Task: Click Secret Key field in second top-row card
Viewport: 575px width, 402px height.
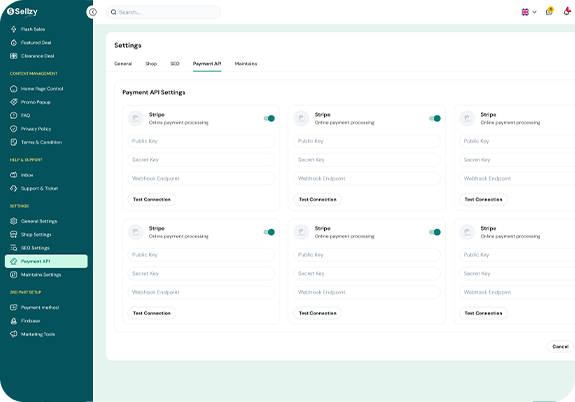Action: [367, 160]
